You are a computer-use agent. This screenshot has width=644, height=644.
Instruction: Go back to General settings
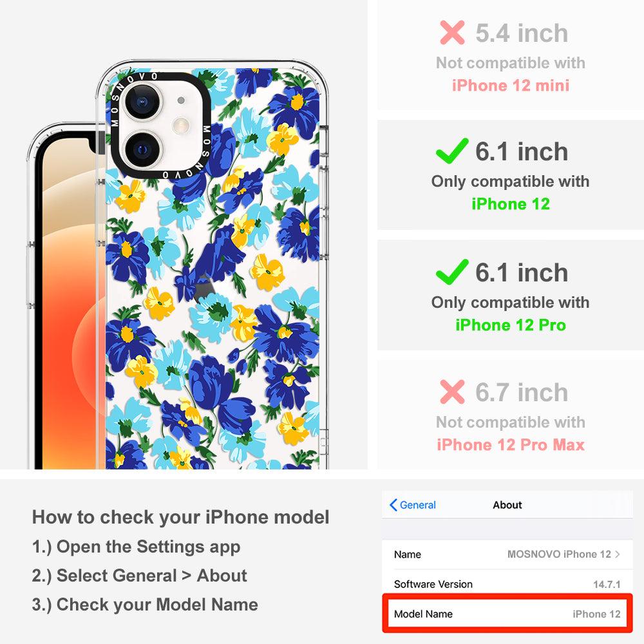coord(412,505)
